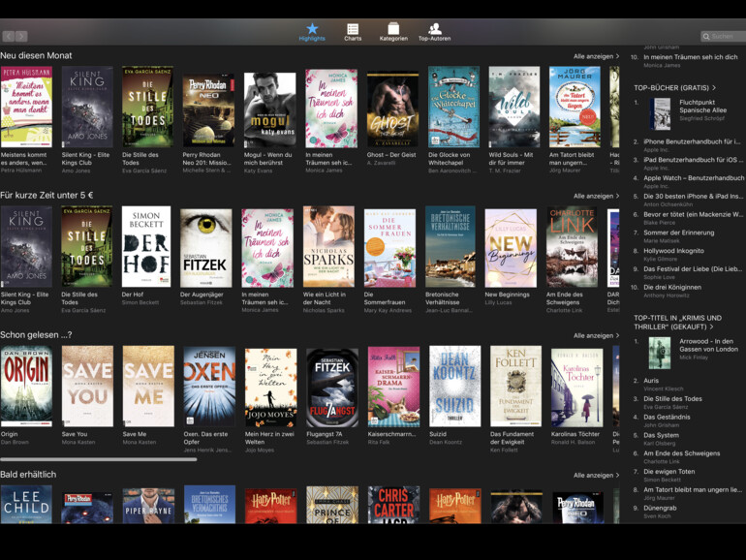
Task: Open Das Festival der Liebe chart entry
Action: click(x=688, y=272)
